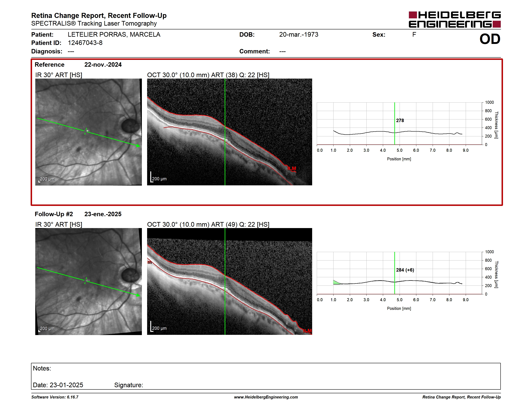Viewport: 532px width, 411px height.
Task: Click the Heidelberg Engineering logo
Action: 455,20
